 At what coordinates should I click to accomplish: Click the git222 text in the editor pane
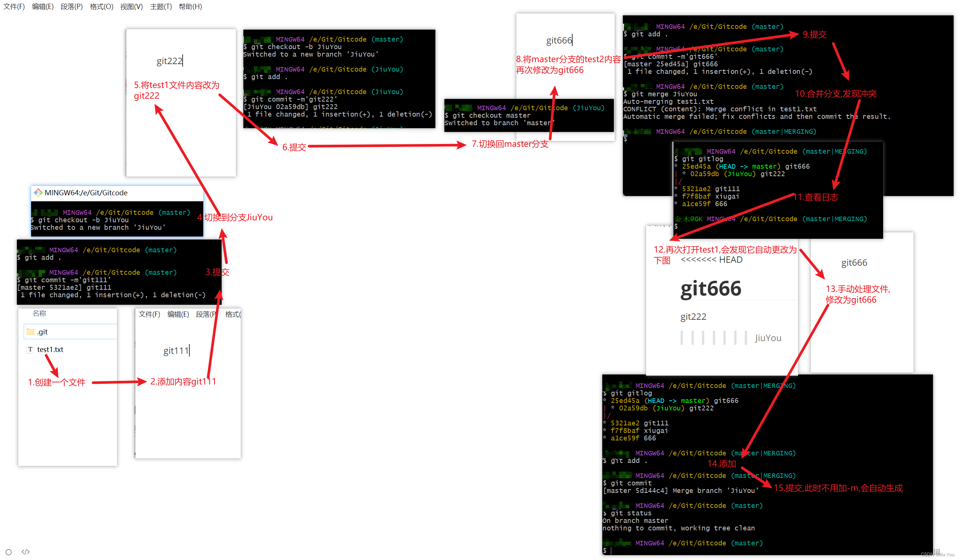[169, 61]
